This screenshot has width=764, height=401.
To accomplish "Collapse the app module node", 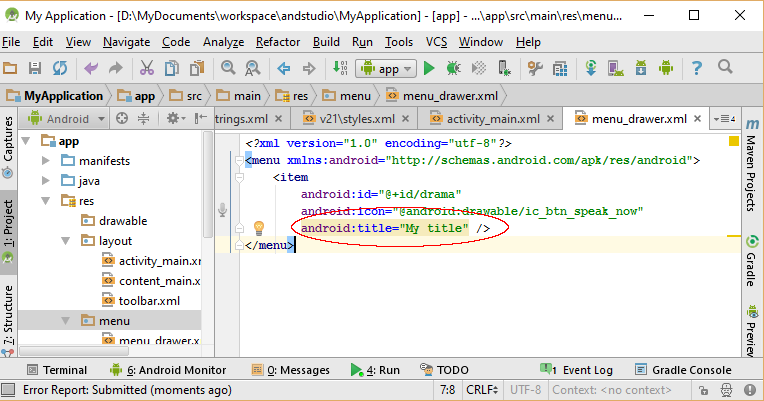I will coord(26,141).
